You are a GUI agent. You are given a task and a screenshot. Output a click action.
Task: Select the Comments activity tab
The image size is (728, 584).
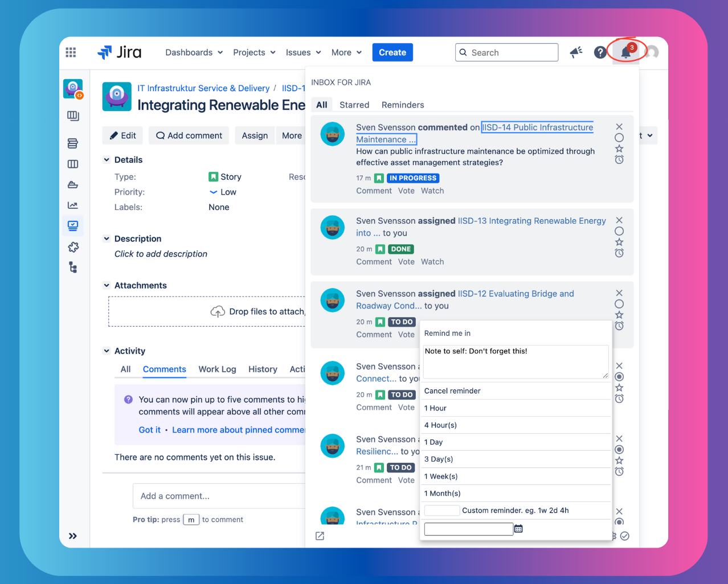[165, 369]
